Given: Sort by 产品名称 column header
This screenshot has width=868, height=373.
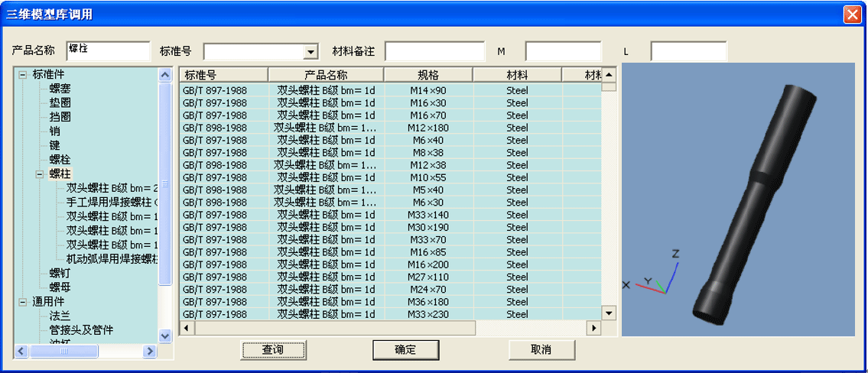Looking at the screenshot, I should coord(326,75).
